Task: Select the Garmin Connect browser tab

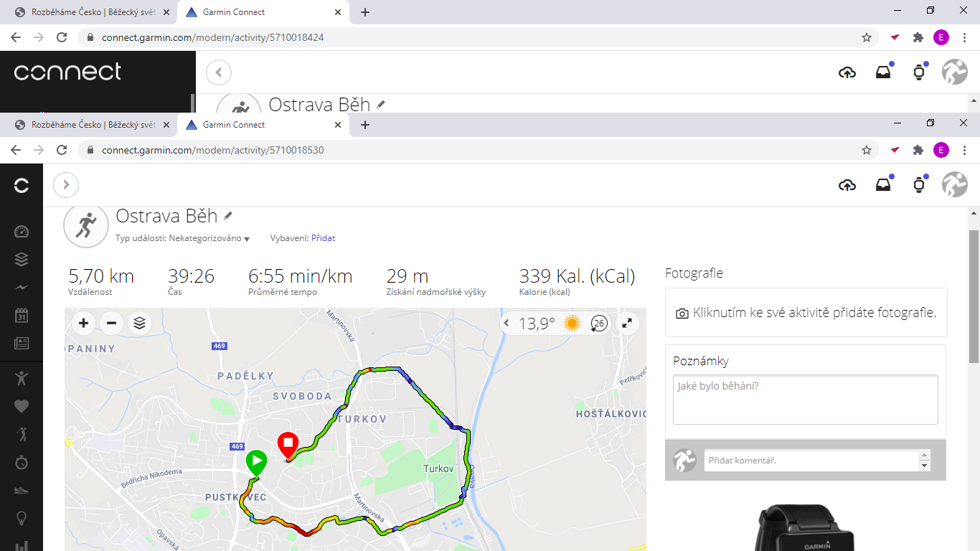Action: [263, 125]
